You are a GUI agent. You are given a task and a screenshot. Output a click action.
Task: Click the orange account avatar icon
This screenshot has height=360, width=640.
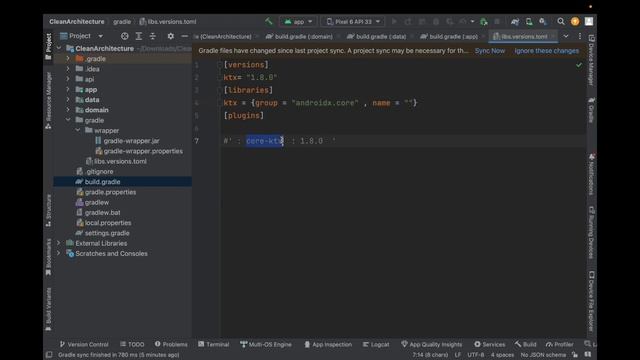[x=575, y=22]
